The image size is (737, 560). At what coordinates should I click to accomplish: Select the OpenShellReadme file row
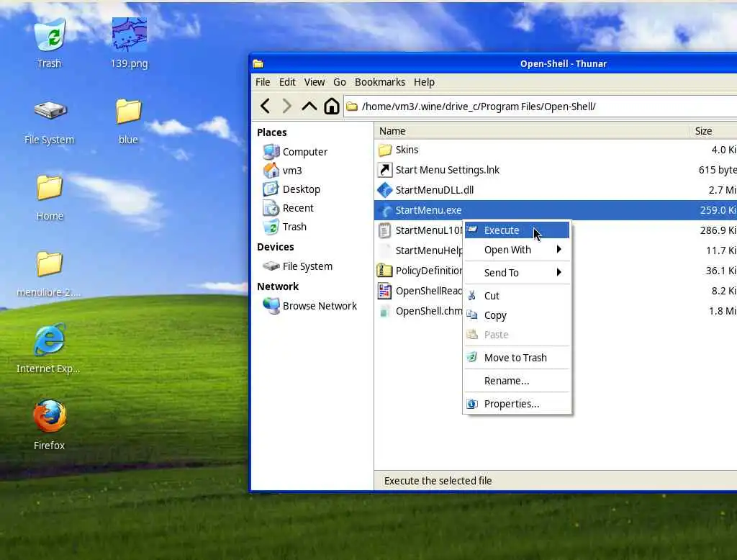click(x=420, y=291)
